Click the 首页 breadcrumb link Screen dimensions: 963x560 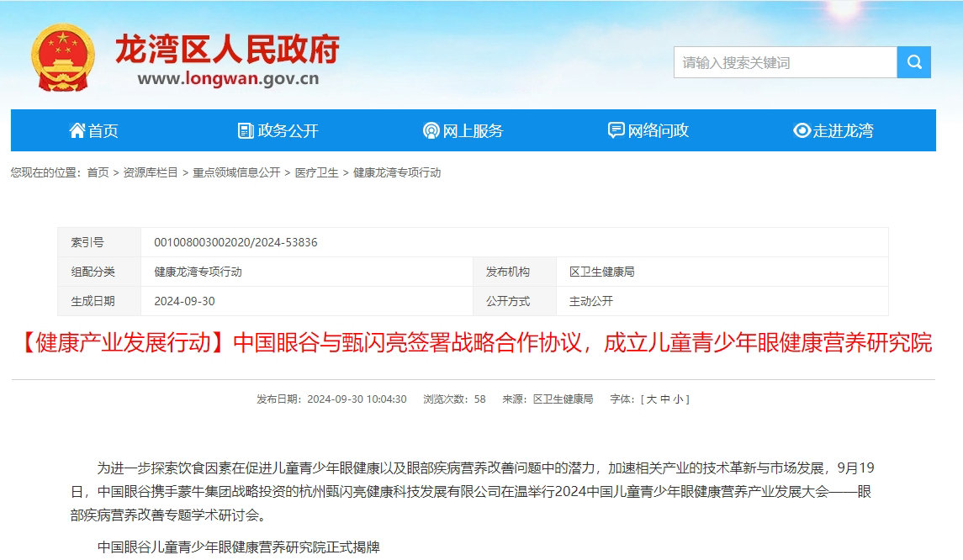tap(98, 172)
